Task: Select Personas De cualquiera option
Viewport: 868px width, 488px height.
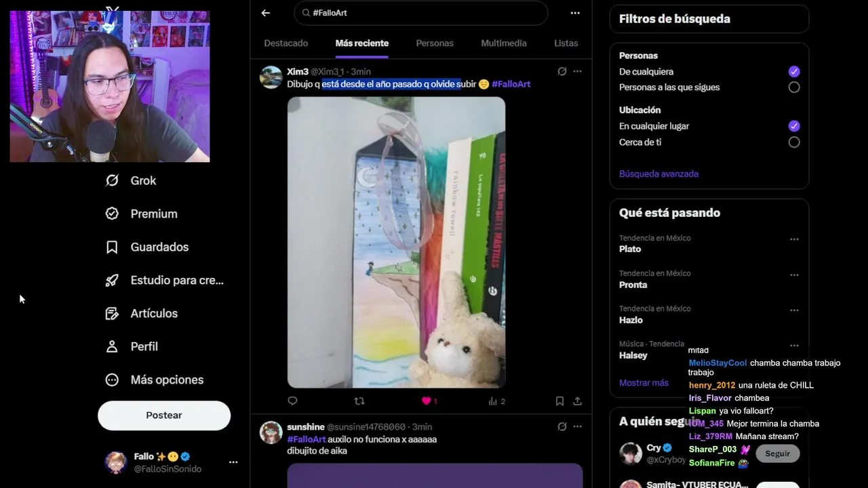Action: pos(794,71)
